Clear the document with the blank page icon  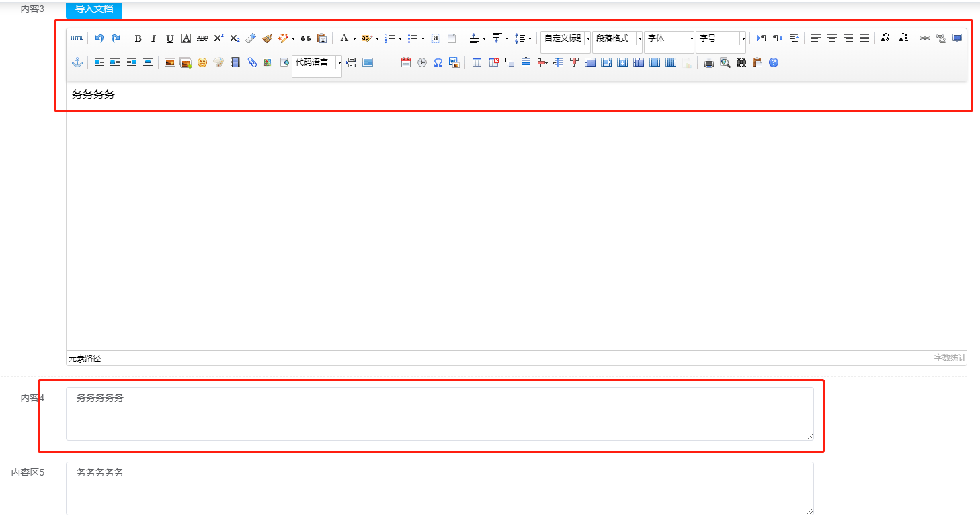point(452,38)
